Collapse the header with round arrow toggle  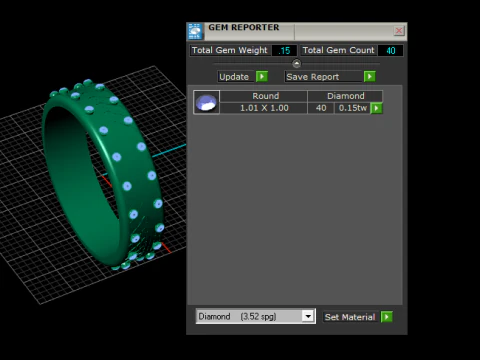pyautogui.click(x=296, y=63)
